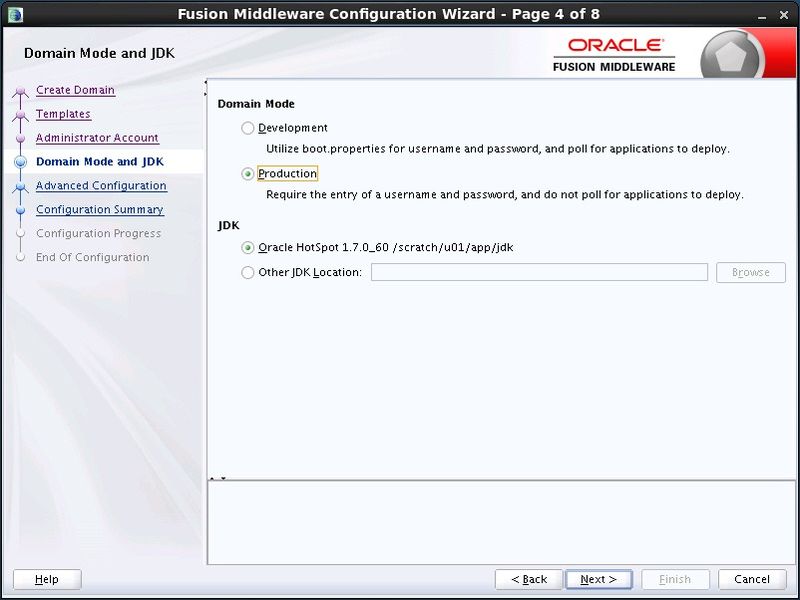Click the current Domain Mode step node icon
The image size is (800, 600).
(20, 162)
